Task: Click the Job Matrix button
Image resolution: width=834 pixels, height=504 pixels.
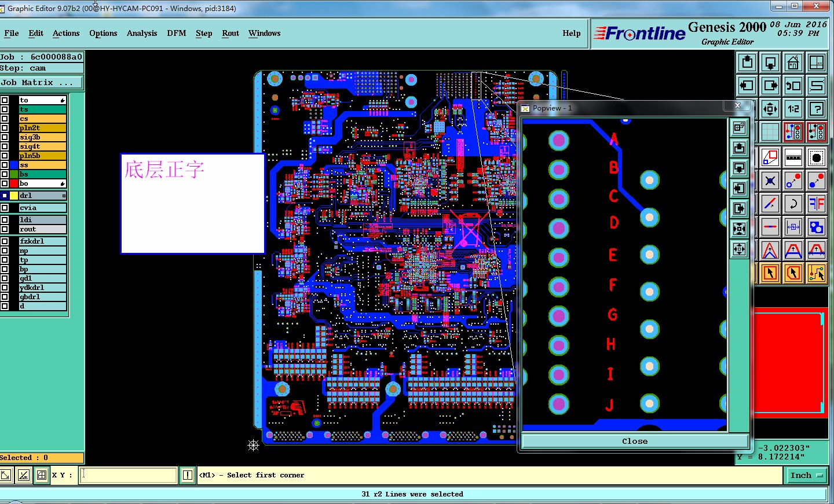Action: (42, 83)
